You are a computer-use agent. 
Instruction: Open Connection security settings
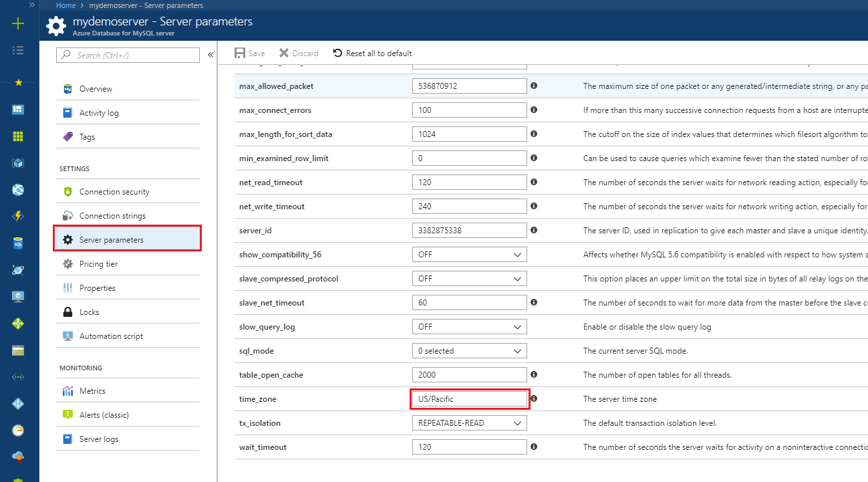[128, 192]
